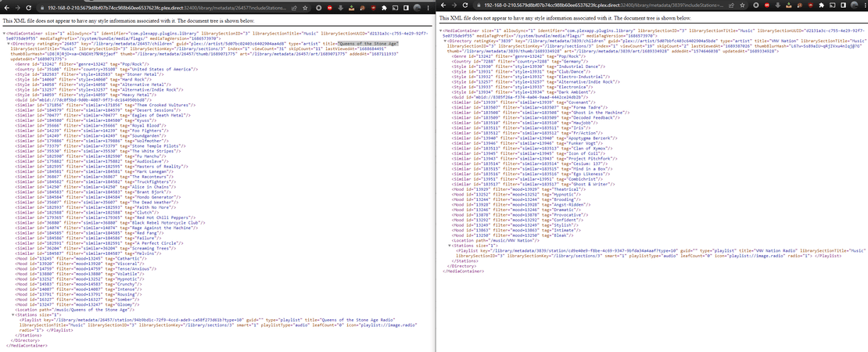Go back in the left browser window
Image resolution: width=868 pixels, height=352 pixels.
[x=6, y=8]
